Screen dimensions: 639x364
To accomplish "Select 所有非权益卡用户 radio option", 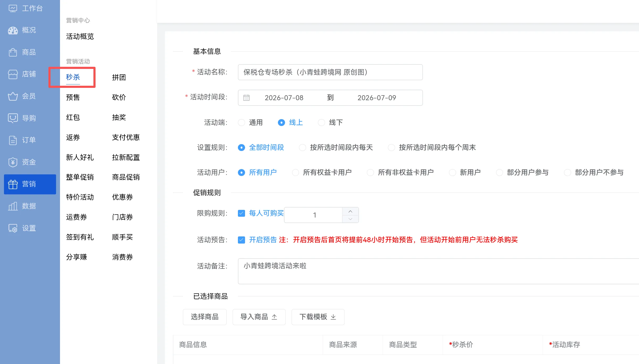I will pos(370,173).
